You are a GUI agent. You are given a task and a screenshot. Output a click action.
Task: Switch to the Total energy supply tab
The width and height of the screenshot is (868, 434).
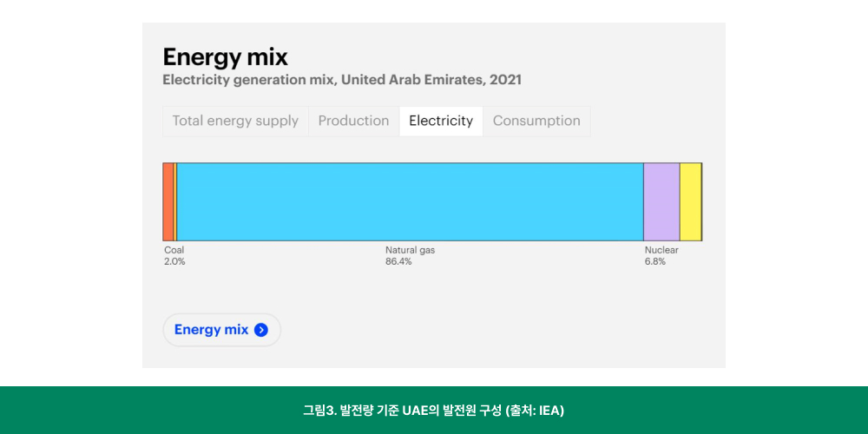(235, 121)
